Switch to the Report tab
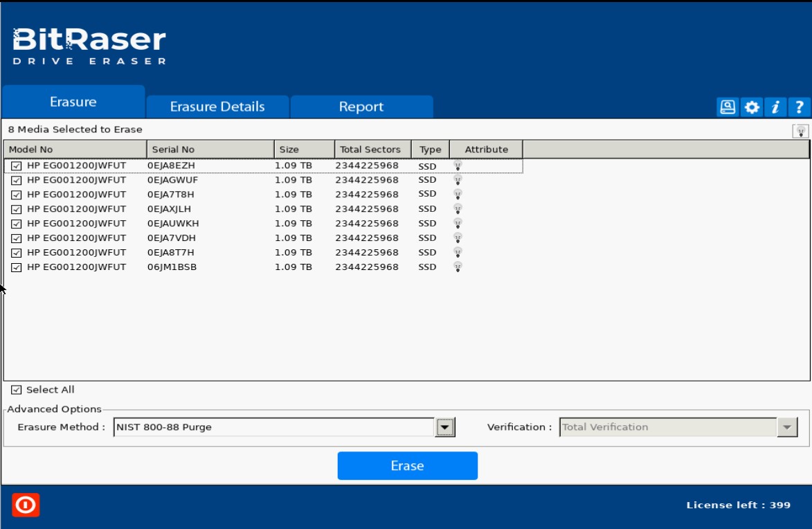 click(x=361, y=107)
